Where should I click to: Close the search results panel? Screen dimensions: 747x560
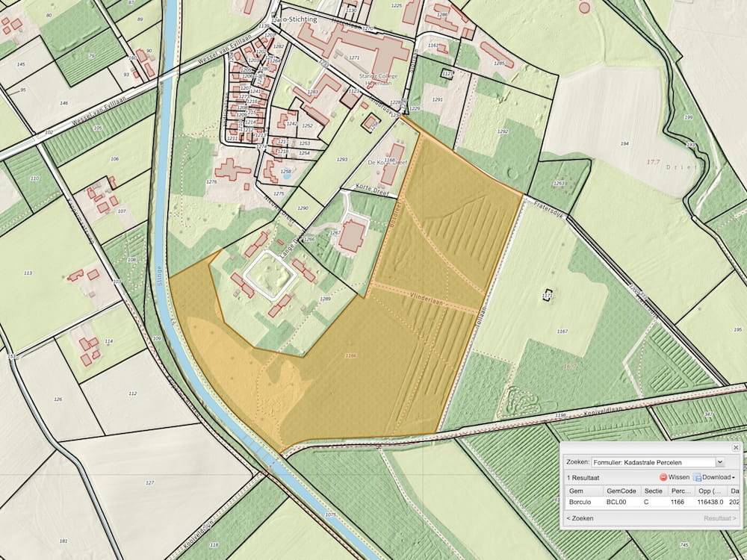(735, 447)
